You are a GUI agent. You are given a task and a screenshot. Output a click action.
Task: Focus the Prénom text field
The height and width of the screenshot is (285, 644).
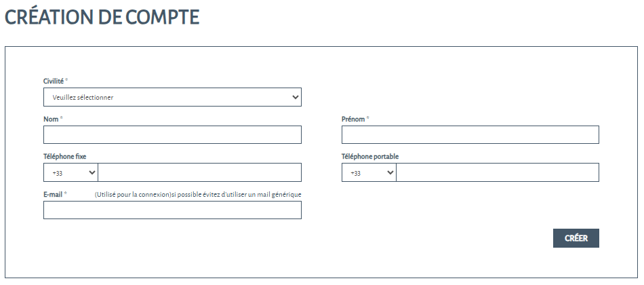tap(470, 135)
